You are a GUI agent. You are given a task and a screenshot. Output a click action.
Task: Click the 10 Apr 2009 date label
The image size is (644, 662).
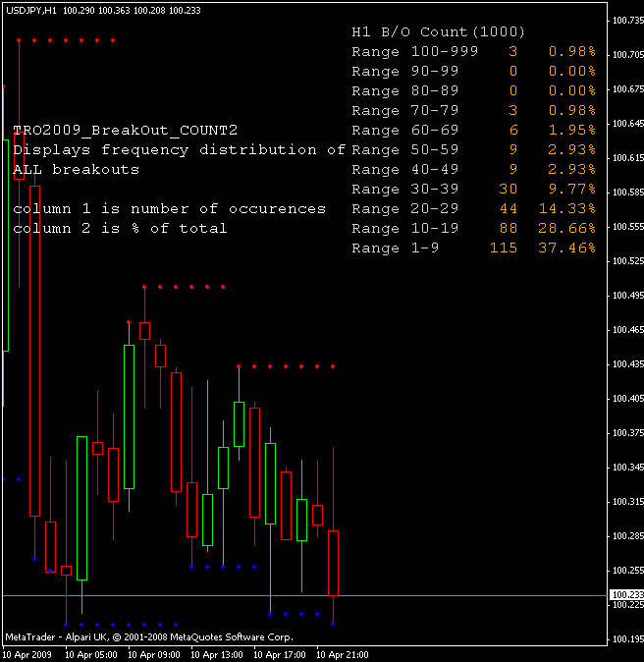27,654
